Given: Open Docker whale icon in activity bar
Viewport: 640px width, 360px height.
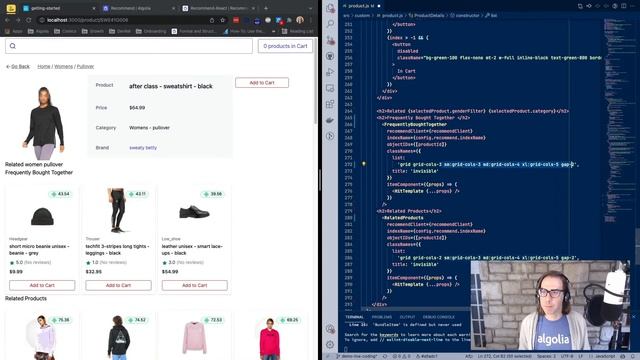Looking at the screenshot, I should click(331, 120).
